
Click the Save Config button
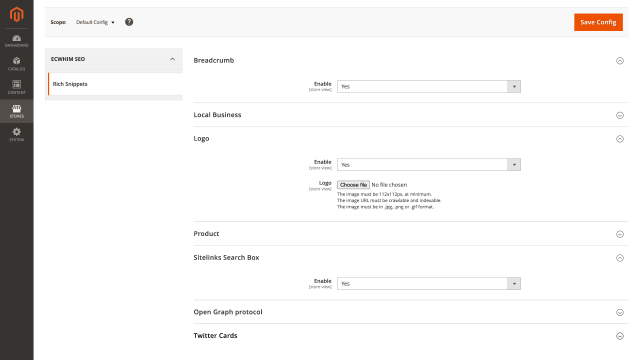coord(598,22)
